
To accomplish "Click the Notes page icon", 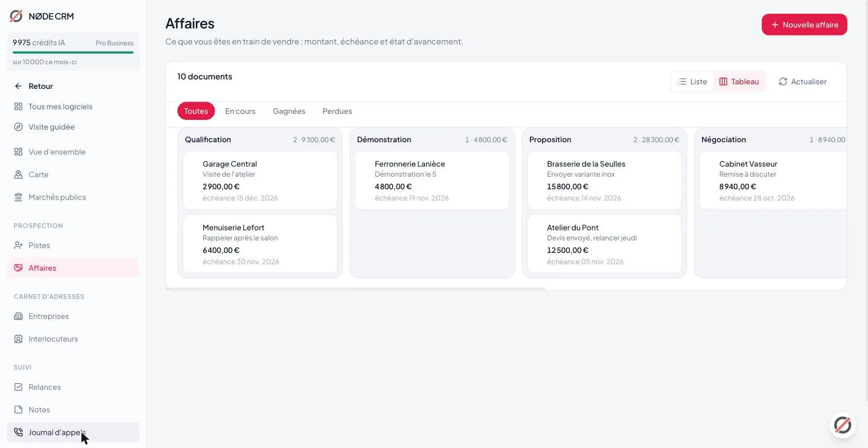I will tap(18, 410).
